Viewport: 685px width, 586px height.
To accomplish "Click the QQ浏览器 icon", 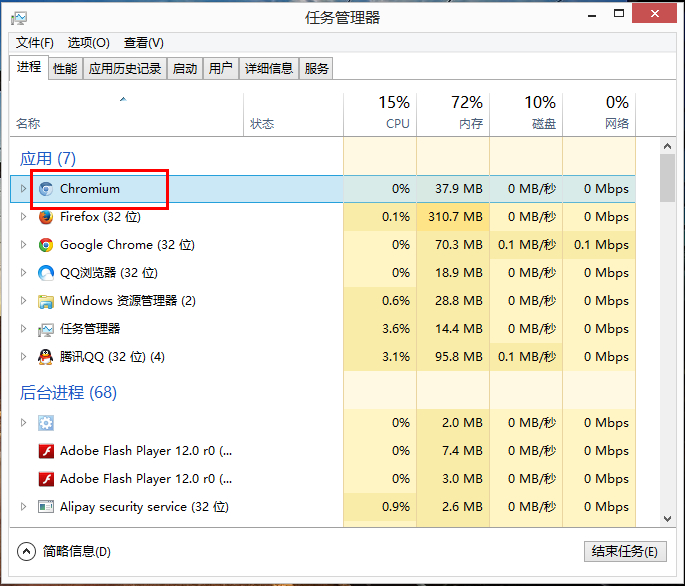I will pos(46,273).
